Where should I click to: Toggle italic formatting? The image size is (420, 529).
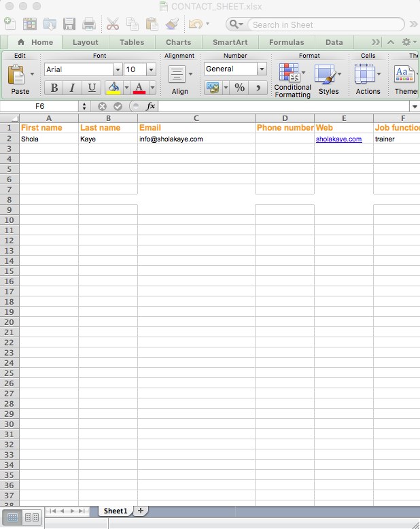click(x=72, y=88)
